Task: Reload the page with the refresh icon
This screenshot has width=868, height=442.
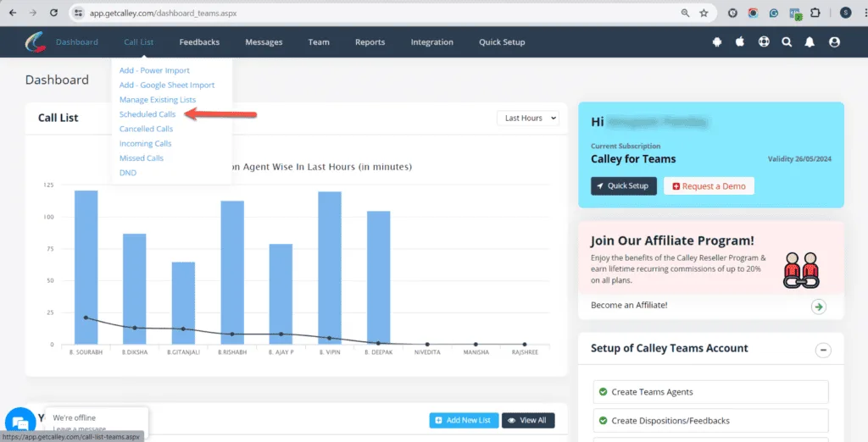Action: (x=53, y=13)
